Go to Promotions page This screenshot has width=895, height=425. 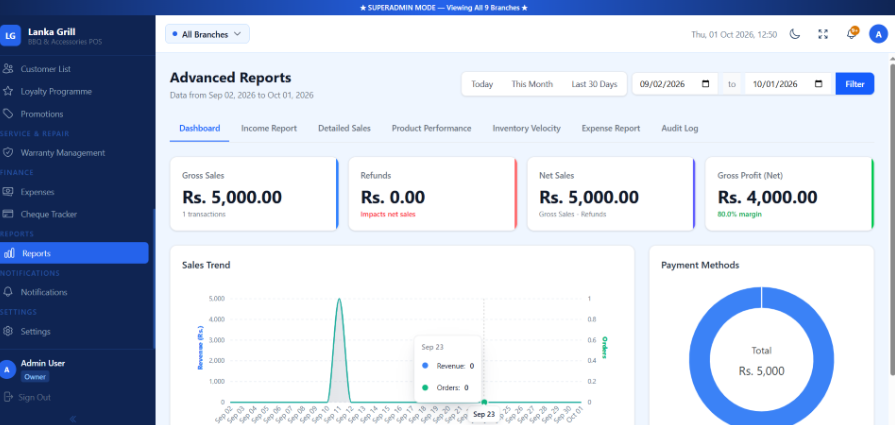[x=74, y=114]
